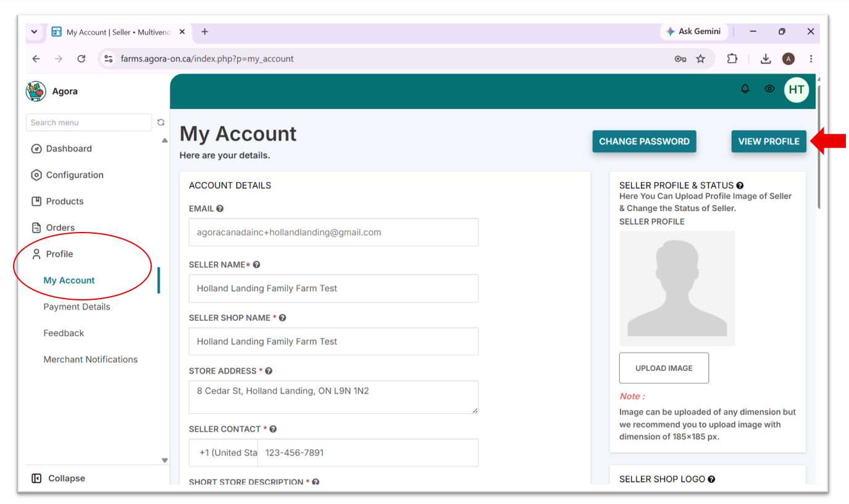The height and width of the screenshot is (504, 849).
Task: Reload the page with browser refresh
Action: [81, 59]
